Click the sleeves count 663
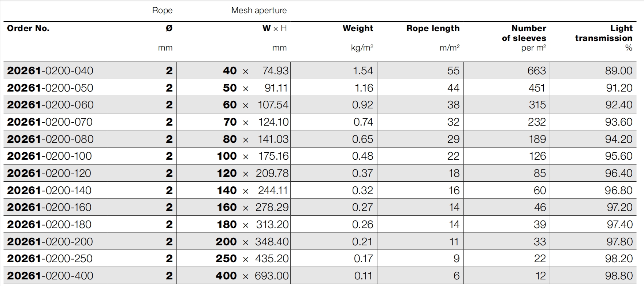 (536, 71)
